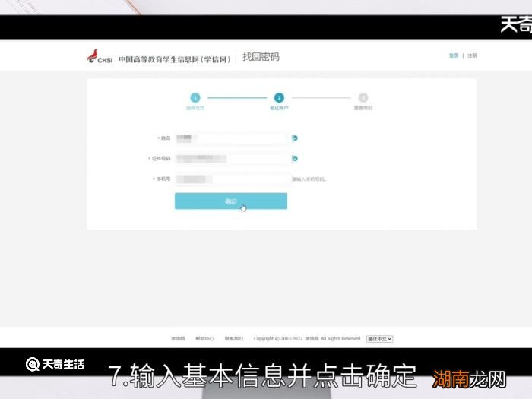Open the 联系我们 footer link
532x399 pixels.
[x=234, y=339]
